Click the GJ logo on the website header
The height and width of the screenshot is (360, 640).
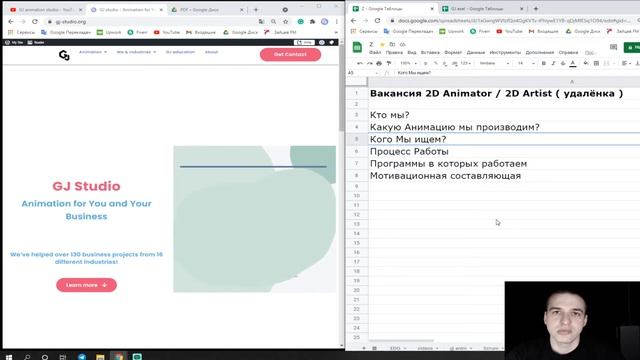tap(64, 55)
